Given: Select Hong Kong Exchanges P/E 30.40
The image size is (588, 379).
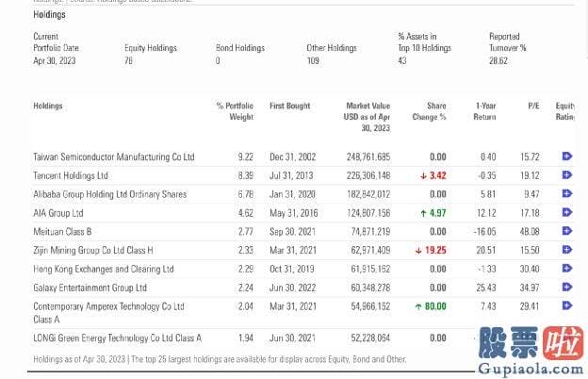Looking at the screenshot, I should (x=530, y=269).
